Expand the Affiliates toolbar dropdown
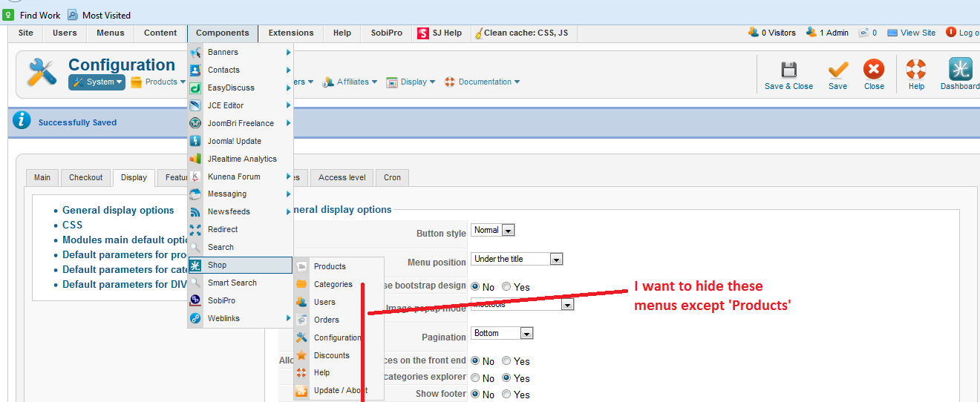Screen dimensions: 980x402 click(x=350, y=82)
